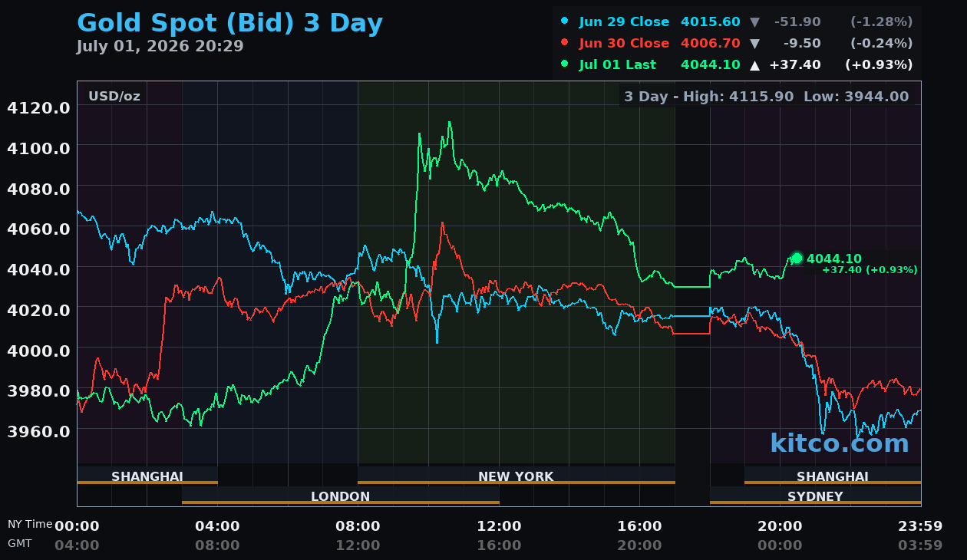Click the Low: 3944.00 readout
Image resolution: width=967 pixels, height=560 pixels.
(x=856, y=97)
